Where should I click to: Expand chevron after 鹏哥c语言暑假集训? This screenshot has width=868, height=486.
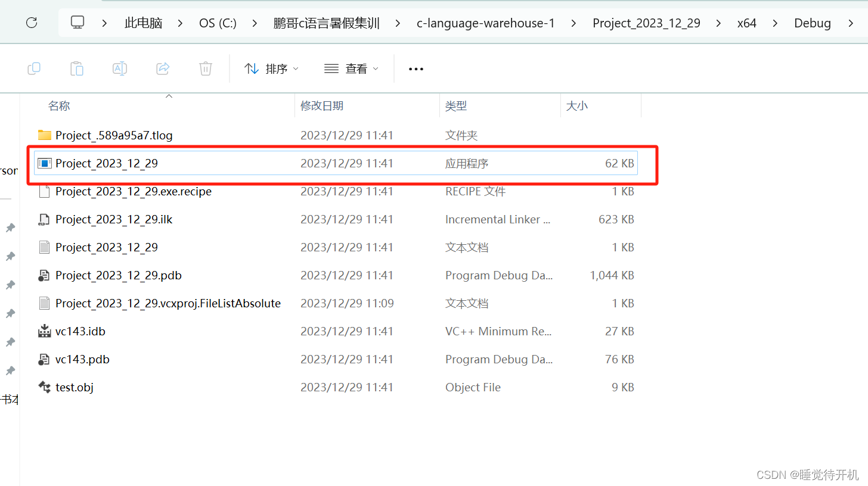398,23
